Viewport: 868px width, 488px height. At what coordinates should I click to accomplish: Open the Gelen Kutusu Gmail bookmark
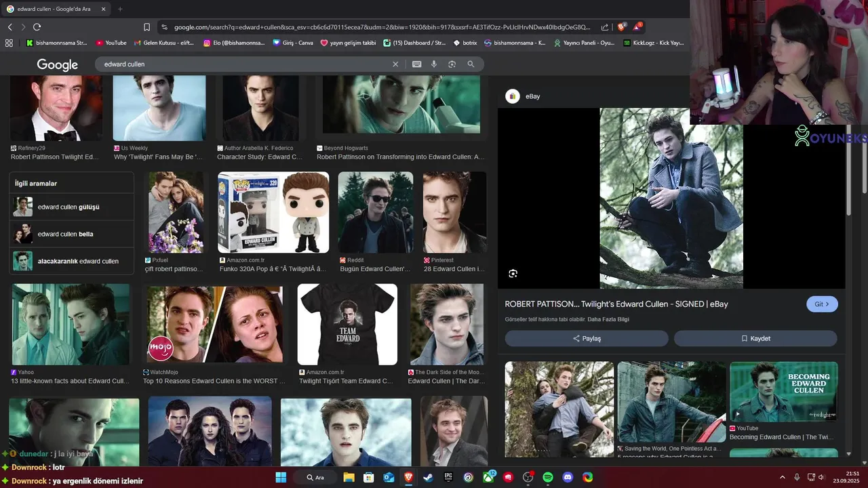coord(164,43)
